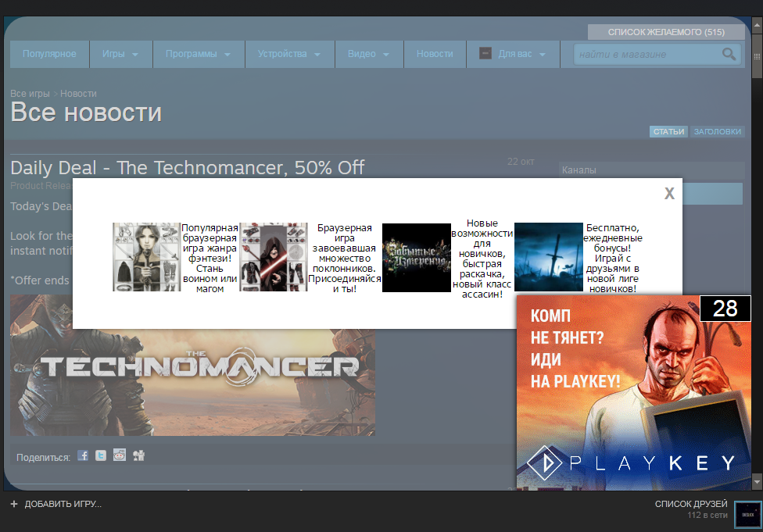Click the scrollbar up arrow
Image resolution: width=763 pixels, height=532 pixels.
click(x=757, y=25)
